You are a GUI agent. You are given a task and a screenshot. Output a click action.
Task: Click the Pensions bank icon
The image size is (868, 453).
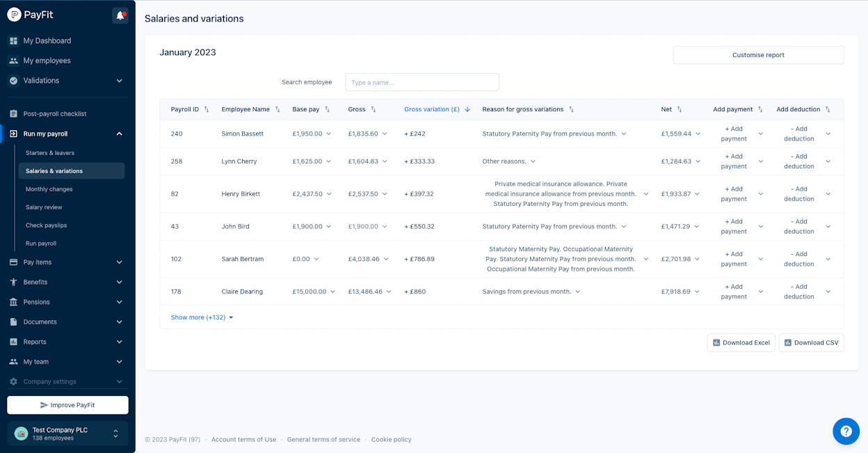(13, 302)
